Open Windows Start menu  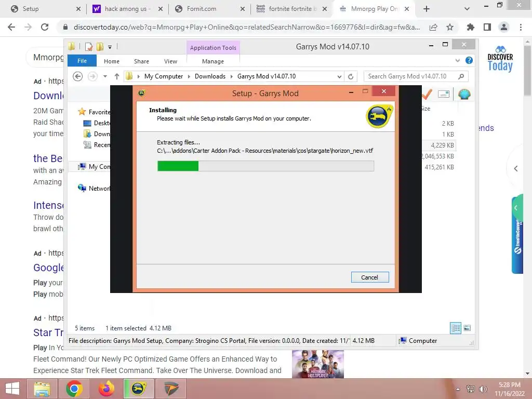point(12,389)
